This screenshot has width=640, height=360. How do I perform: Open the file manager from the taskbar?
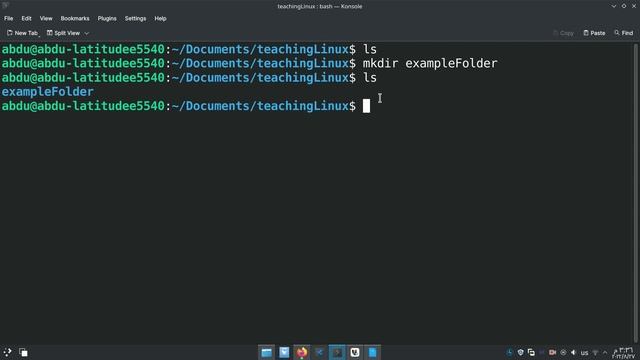click(x=267, y=352)
